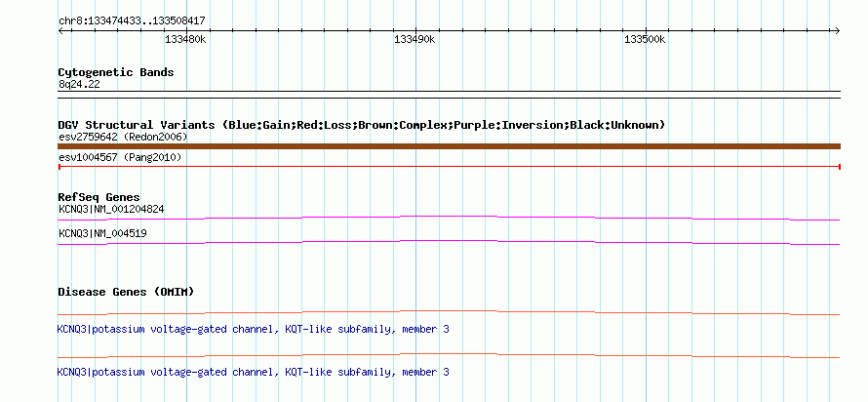Click the KCNQ3|NM_004519 transcript label
Screen dimensions: 868x402
[x=102, y=233]
